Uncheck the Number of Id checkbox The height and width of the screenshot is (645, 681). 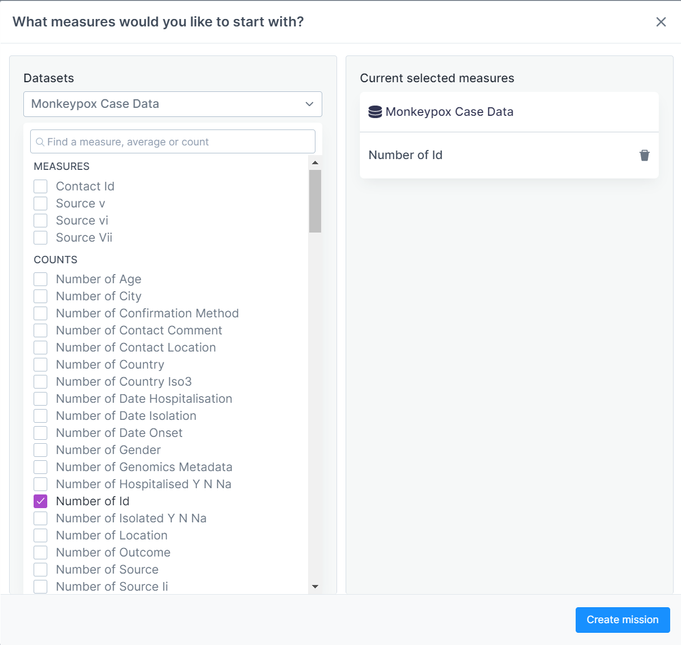41,501
